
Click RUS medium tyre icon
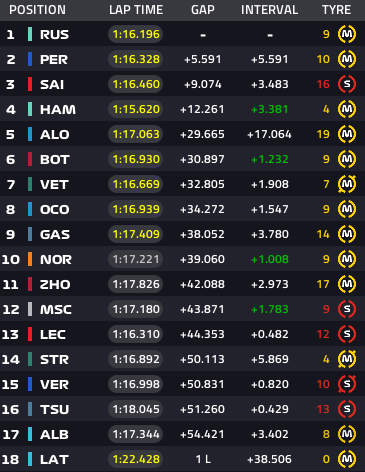347,34
